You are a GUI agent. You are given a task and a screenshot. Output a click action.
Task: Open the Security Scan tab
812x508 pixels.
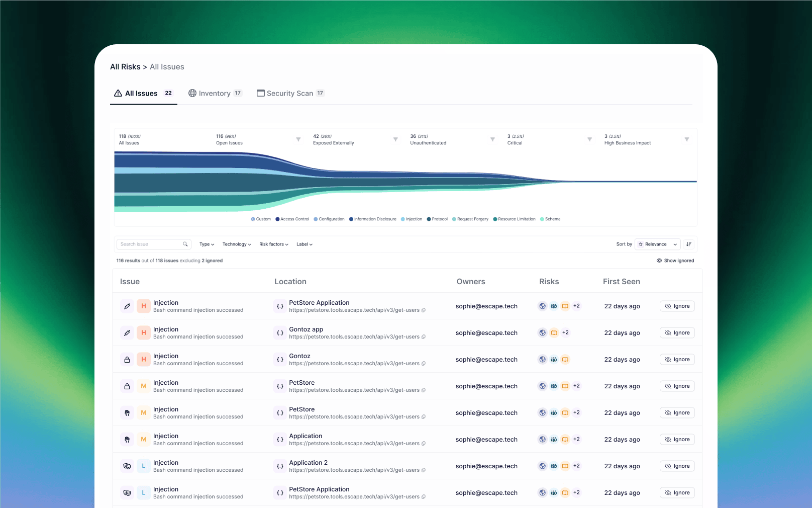[290, 94]
